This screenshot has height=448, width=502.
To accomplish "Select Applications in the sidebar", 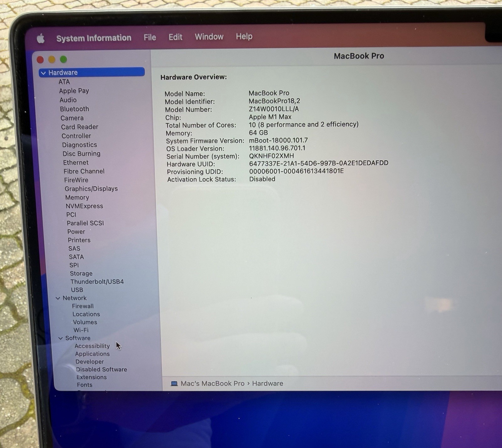I will (x=93, y=354).
